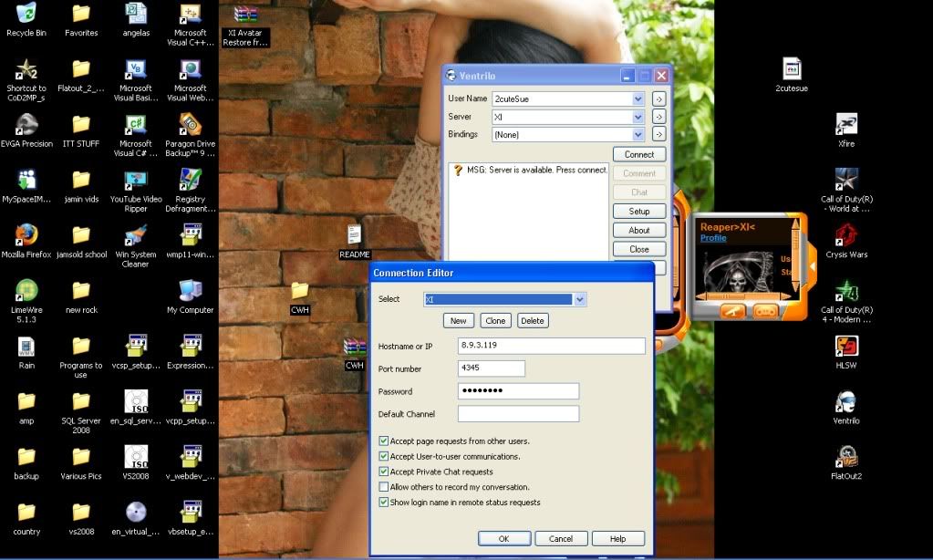
Task: Click the About button in Ventrilo
Action: pos(639,231)
